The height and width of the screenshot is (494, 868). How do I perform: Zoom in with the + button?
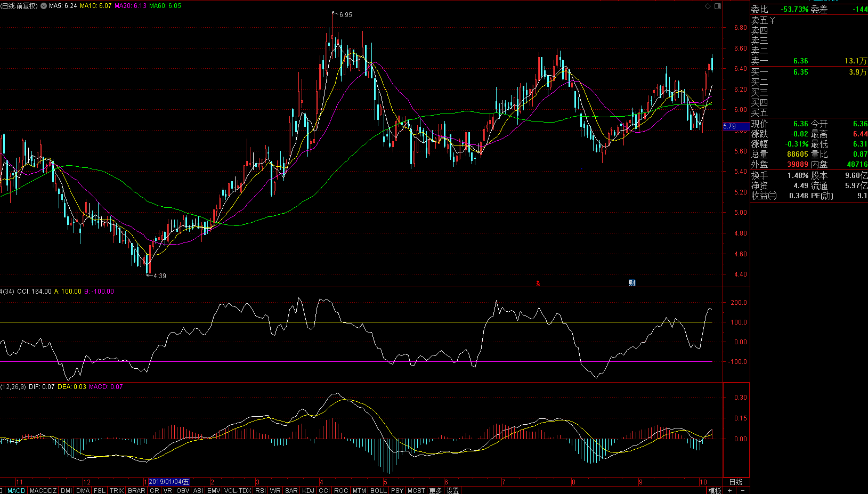coord(730,490)
